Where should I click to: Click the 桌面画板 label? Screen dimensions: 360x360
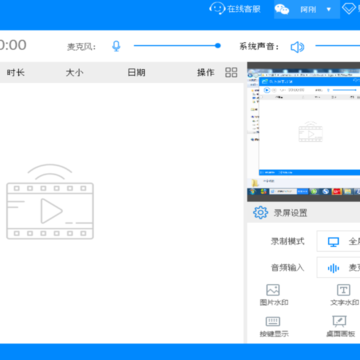click(x=340, y=334)
